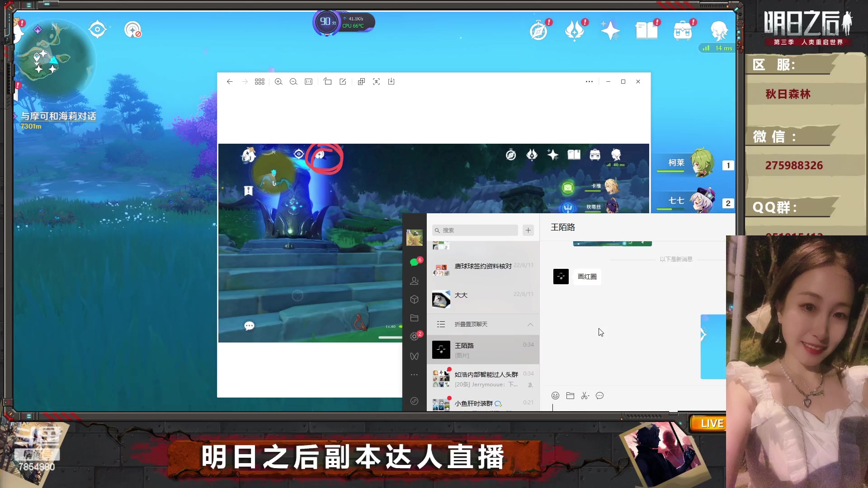Click the screenshot scissors tool

tap(585, 395)
